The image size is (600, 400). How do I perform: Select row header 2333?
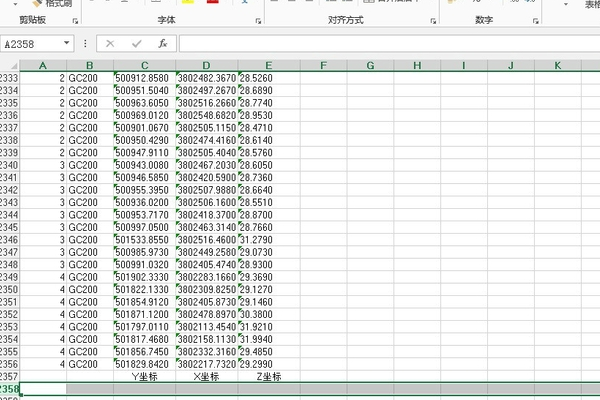pos(10,78)
